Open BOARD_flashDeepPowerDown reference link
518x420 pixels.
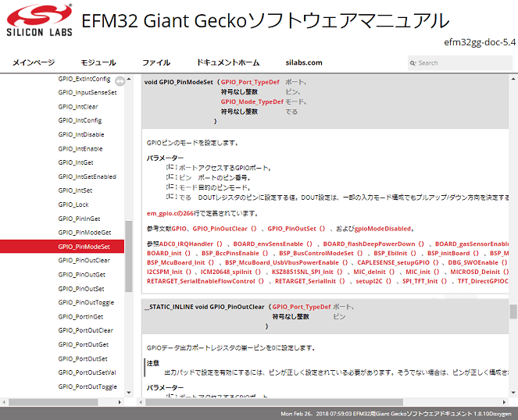tap(373, 244)
